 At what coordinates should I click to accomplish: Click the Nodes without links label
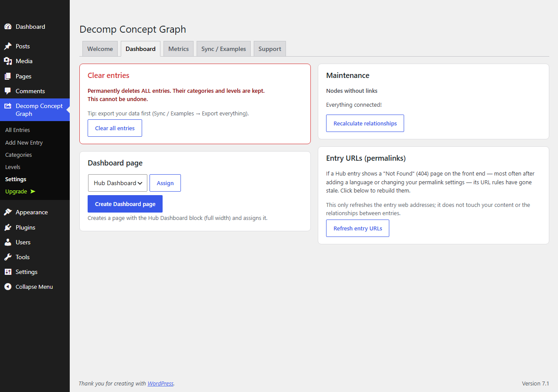point(352,91)
